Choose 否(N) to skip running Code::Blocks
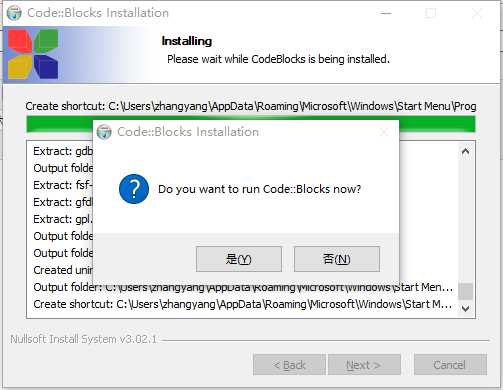Viewport: 503px width, 390px height. [337, 259]
